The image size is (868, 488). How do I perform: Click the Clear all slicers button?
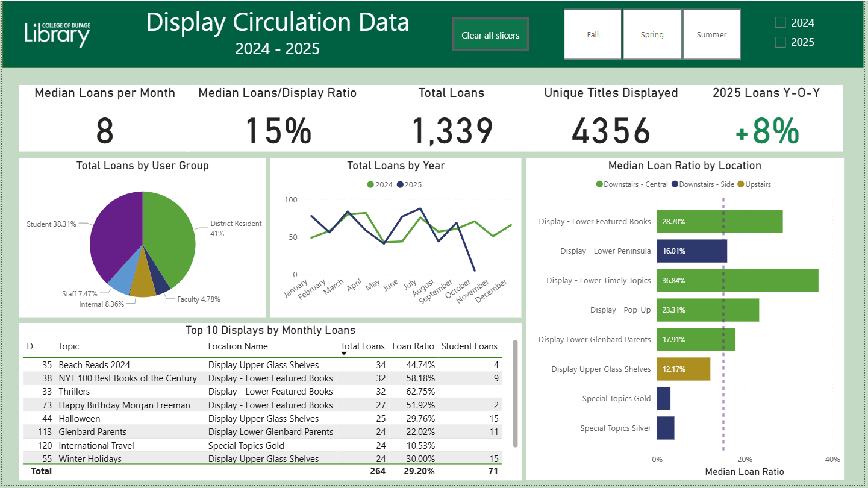click(x=490, y=35)
